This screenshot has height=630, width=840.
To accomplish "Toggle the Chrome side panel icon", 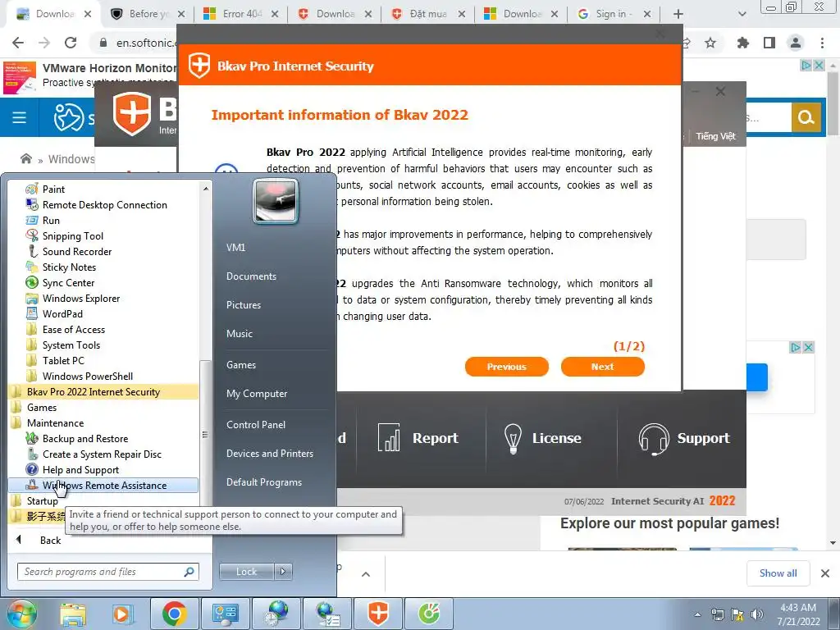I will (769, 43).
